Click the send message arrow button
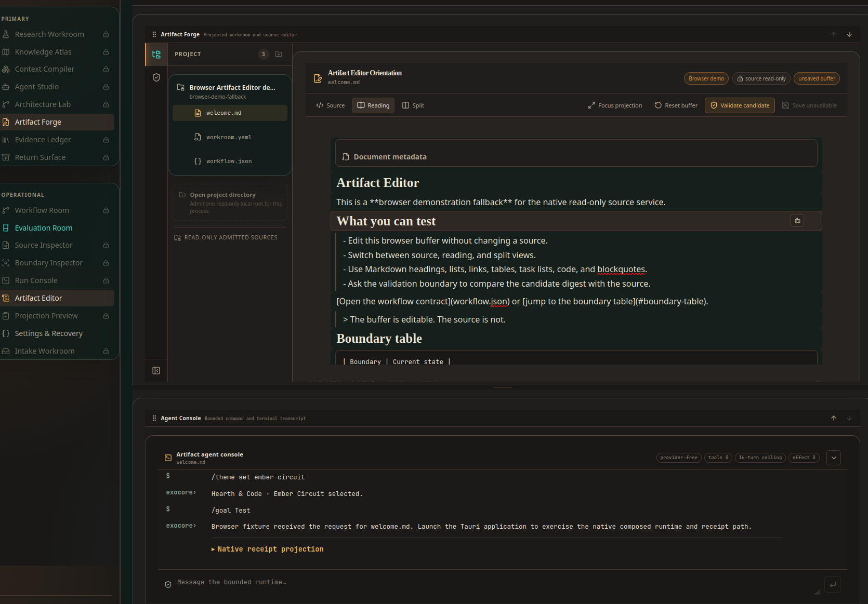Screen dimensions: 868x604 click(x=833, y=584)
